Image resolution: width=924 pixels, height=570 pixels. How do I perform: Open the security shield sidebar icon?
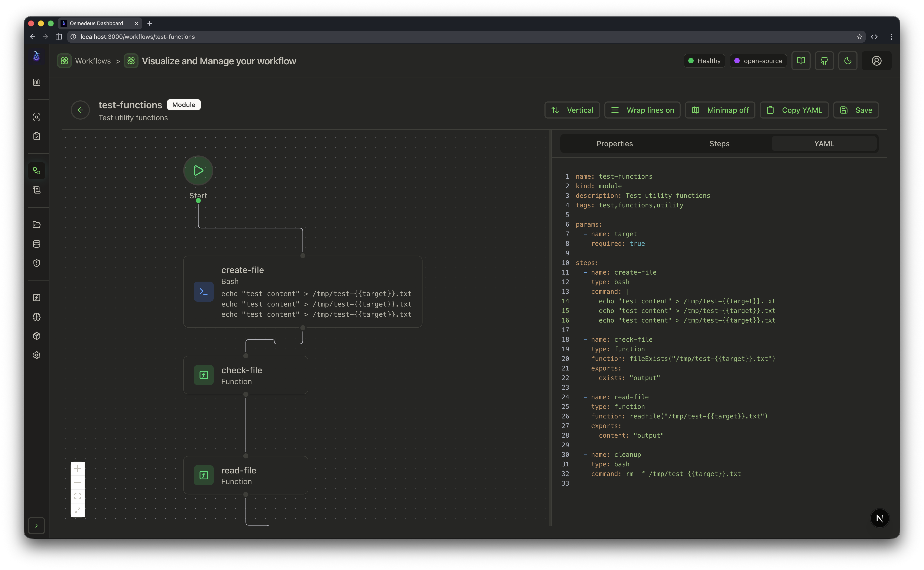(x=37, y=263)
